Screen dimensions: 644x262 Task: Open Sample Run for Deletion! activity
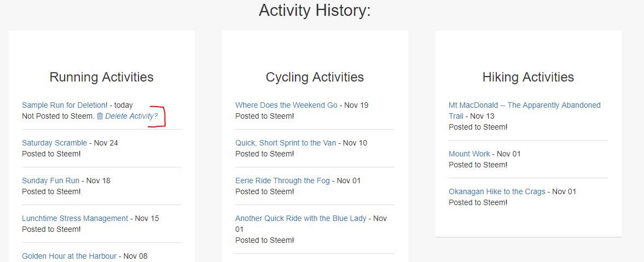click(65, 105)
